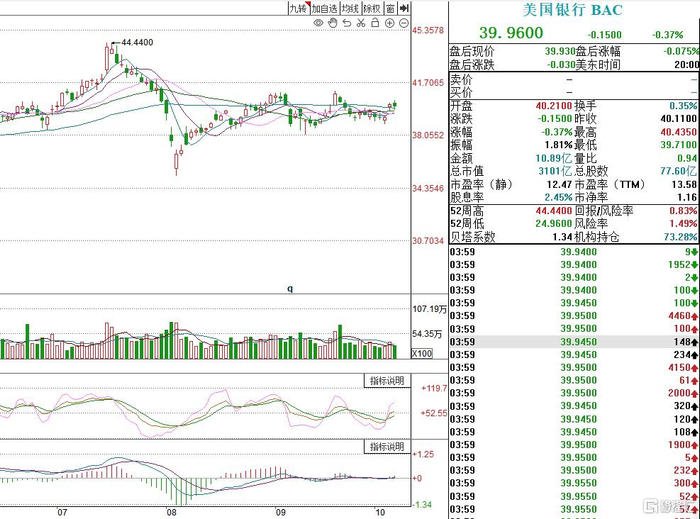Viewport: 700px width, 519px height.
Task: Click the 量比 value 0.94
Action: pos(687,158)
